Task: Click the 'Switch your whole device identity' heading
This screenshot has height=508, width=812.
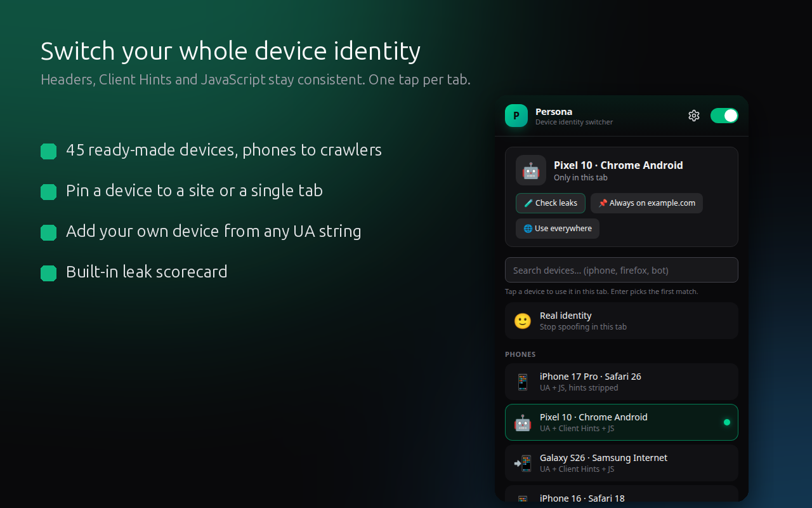Action: point(230,51)
